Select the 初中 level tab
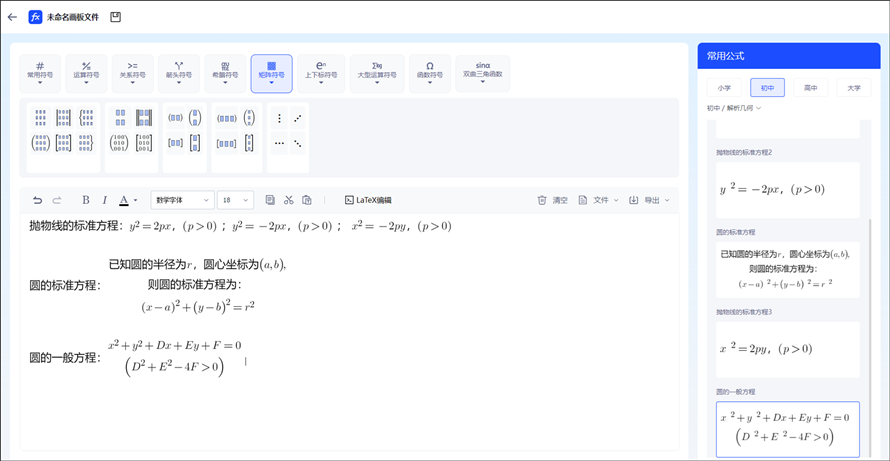Viewport: 890px width, 461px height. tap(767, 88)
